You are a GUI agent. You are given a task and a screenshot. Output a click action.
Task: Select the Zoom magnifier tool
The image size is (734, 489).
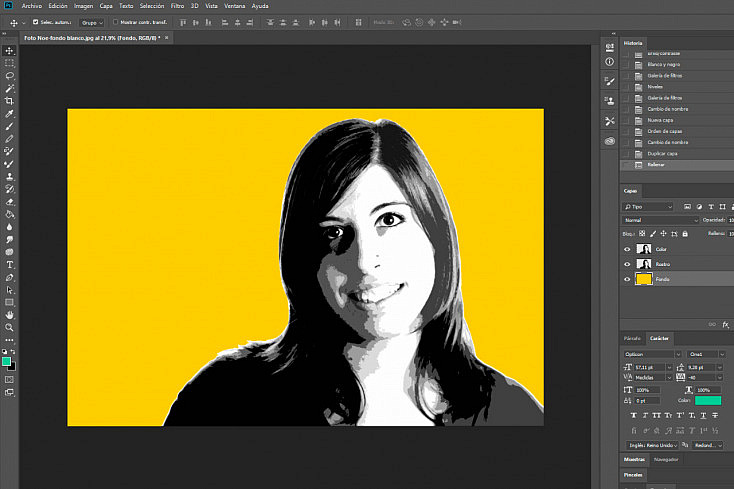coord(9,328)
